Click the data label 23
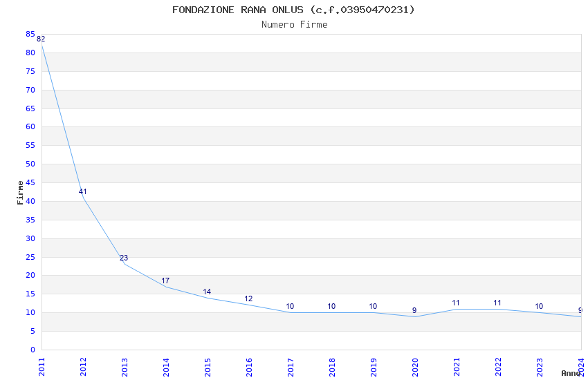The image size is (588, 380). pyautogui.click(x=124, y=258)
